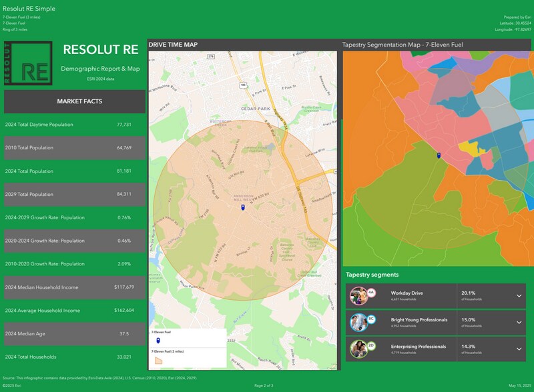Click the 4A segment code badge
Viewport: 534px width, 392px height.
372,293
